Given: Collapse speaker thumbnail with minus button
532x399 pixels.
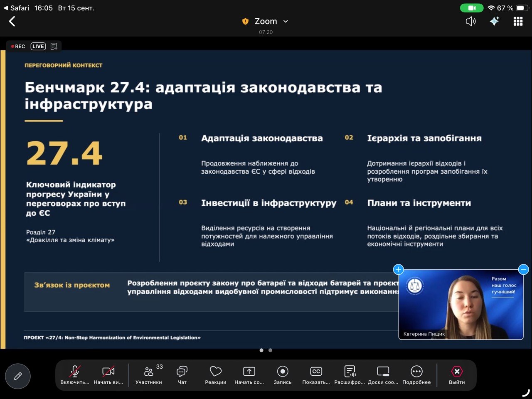Looking at the screenshot, I should [x=524, y=269].
